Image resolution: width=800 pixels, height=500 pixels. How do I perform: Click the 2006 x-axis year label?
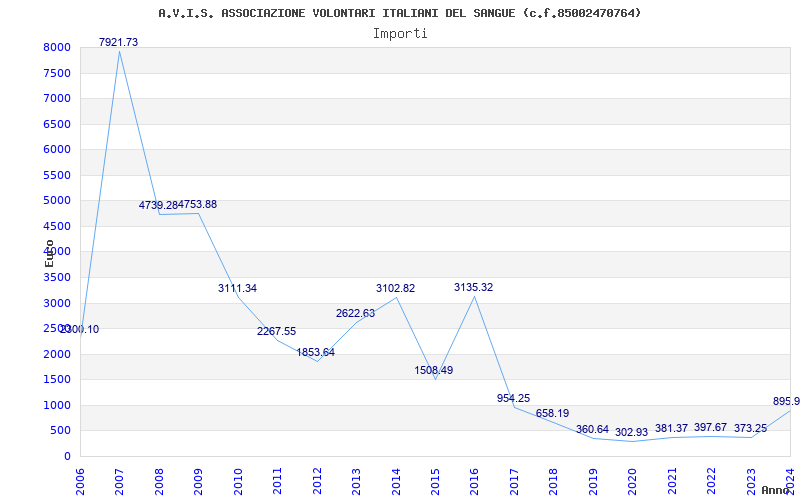tap(80, 482)
